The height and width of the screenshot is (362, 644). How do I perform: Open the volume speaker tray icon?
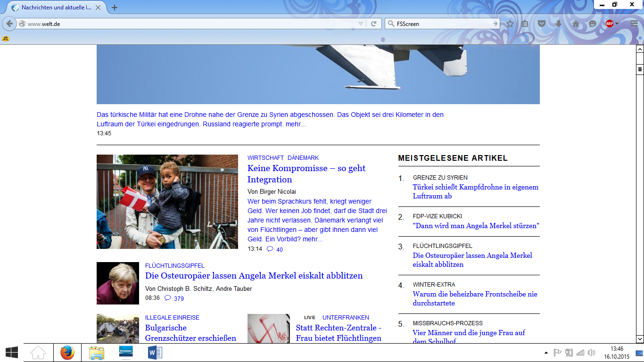pos(592,353)
